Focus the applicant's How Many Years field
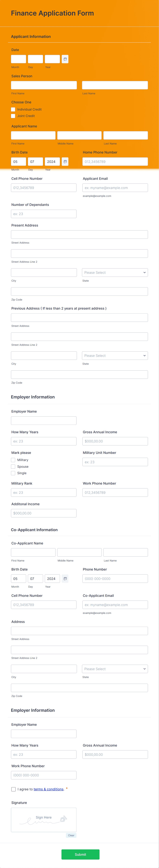This screenshot has width=159, height=868. click(44, 441)
